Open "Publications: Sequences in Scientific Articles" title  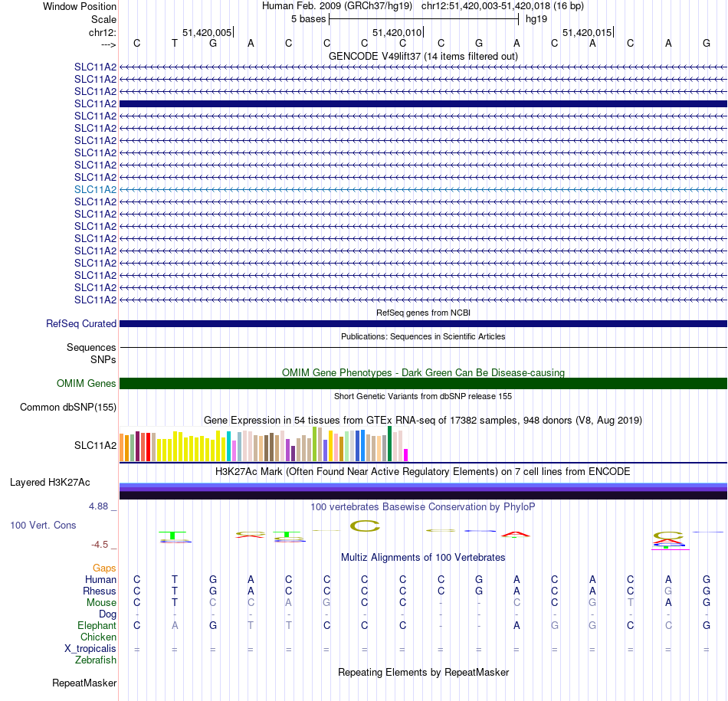[x=423, y=336]
